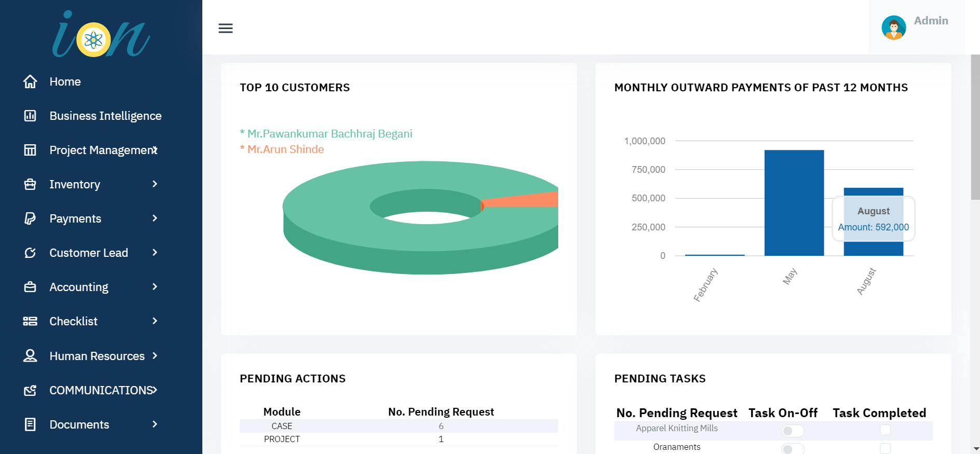Click the pending count 1 for PROJECT
This screenshot has height=454, width=980.
[441, 439]
